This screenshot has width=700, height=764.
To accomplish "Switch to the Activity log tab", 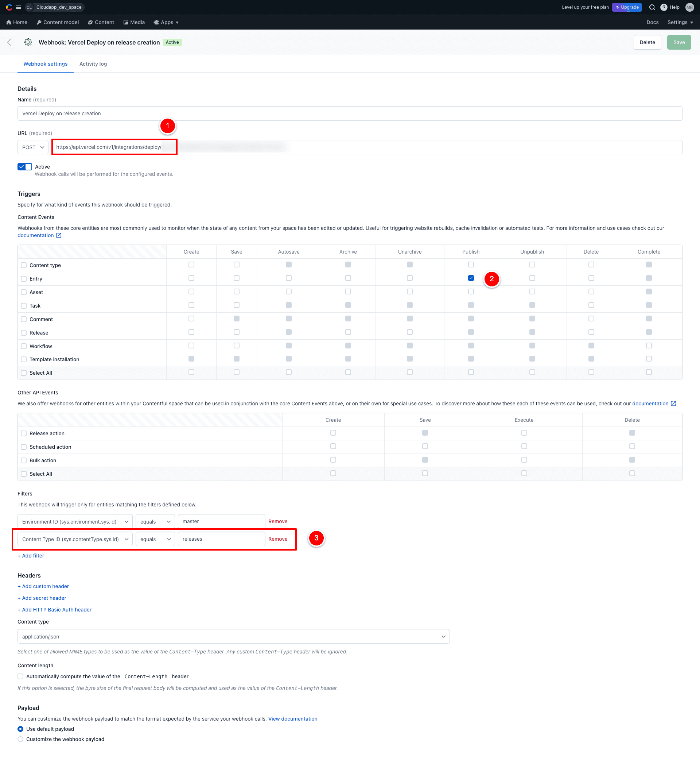I will (x=93, y=64).
